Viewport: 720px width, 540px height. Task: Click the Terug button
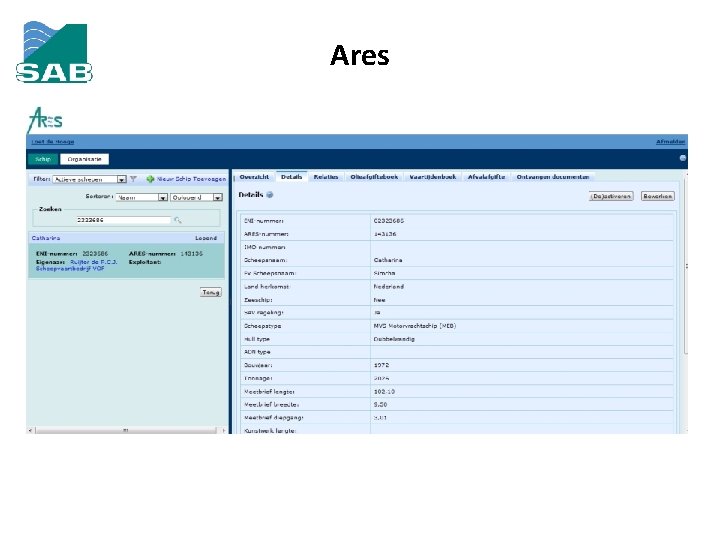point(211,292)
